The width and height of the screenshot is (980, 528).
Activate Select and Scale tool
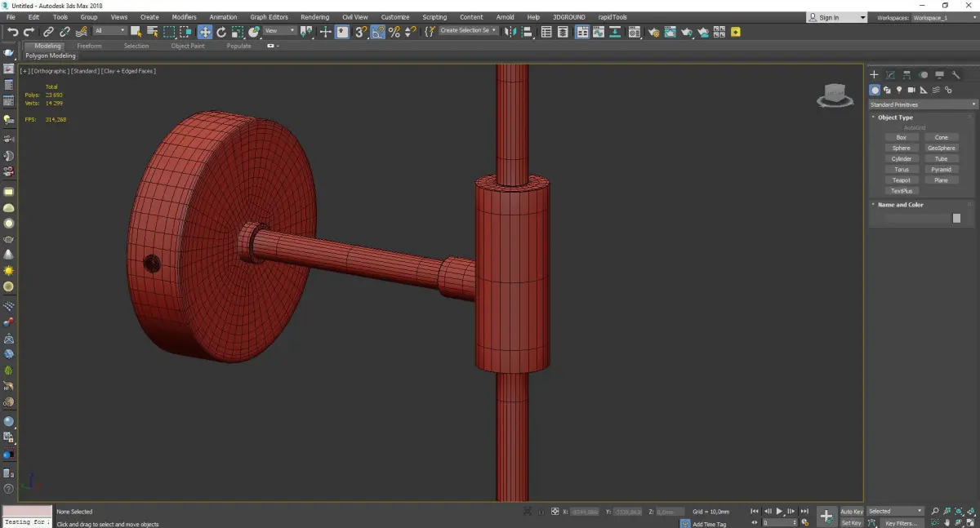237,32
